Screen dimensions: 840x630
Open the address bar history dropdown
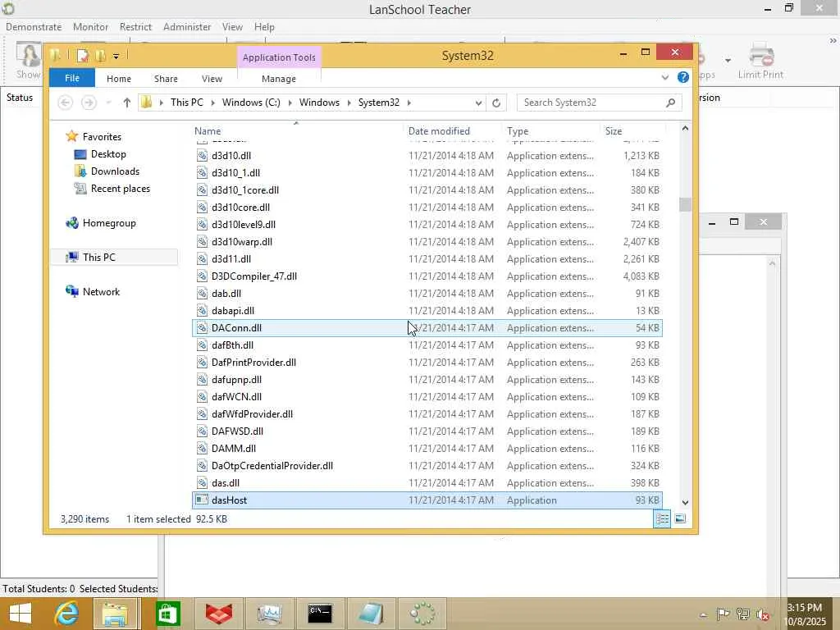pos(478,103)
